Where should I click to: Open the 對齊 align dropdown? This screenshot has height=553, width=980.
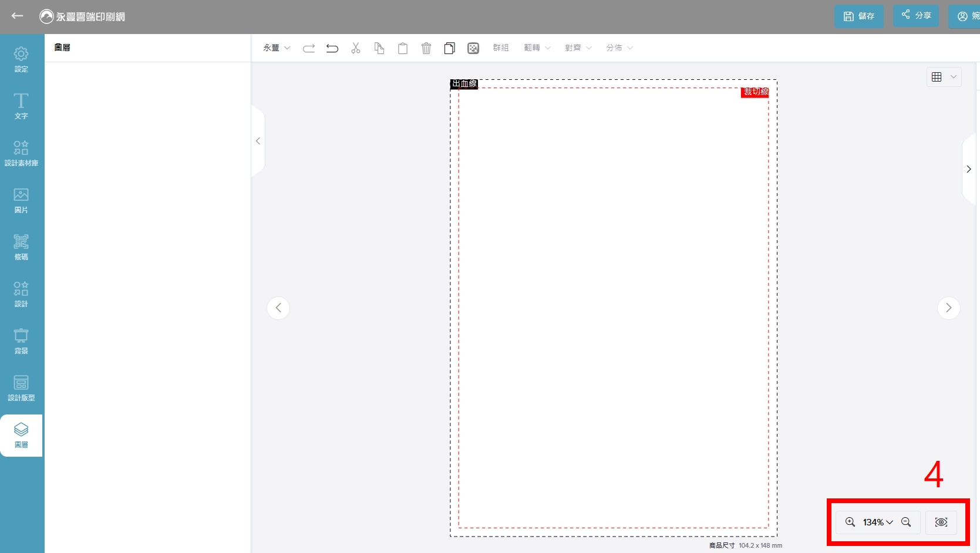tap(578, 48)
